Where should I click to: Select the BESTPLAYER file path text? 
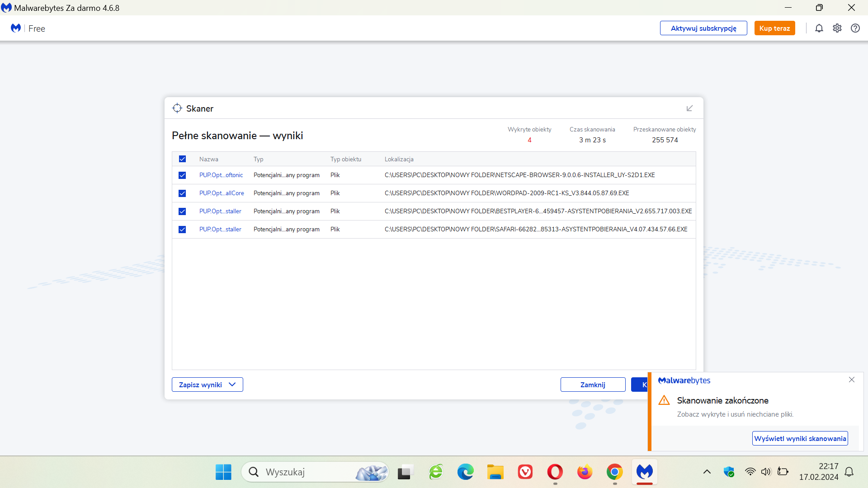[538, 211]
